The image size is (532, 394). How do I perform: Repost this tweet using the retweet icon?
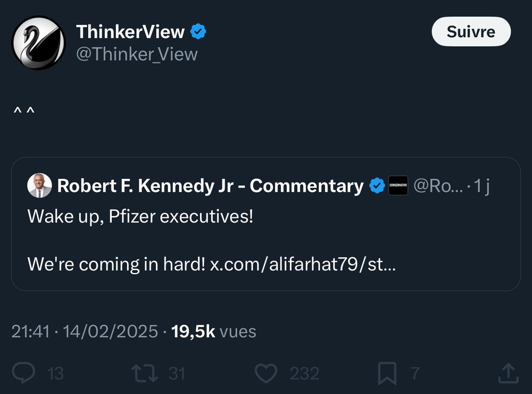click(145, 373)
